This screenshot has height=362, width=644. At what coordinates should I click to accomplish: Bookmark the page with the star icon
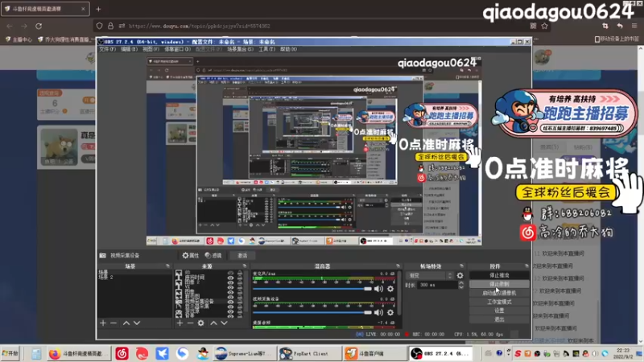click(545, 26)
